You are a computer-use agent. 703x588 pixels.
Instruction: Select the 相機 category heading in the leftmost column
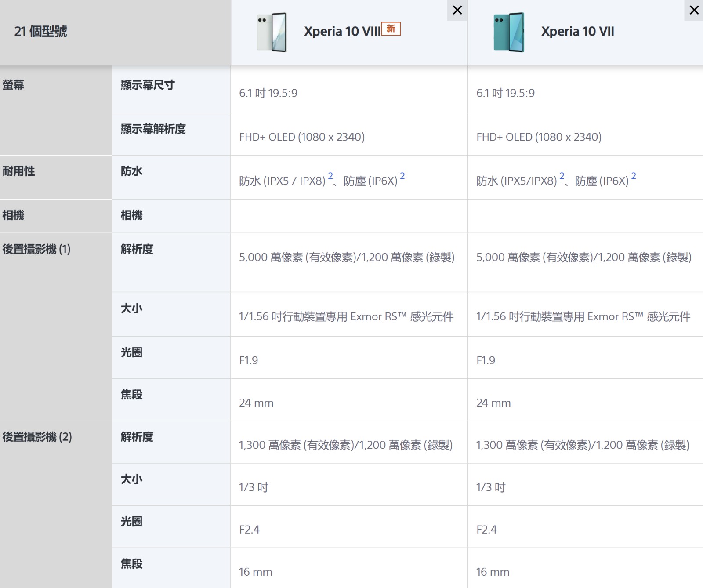pyautogui.click(x=13, y=215)
